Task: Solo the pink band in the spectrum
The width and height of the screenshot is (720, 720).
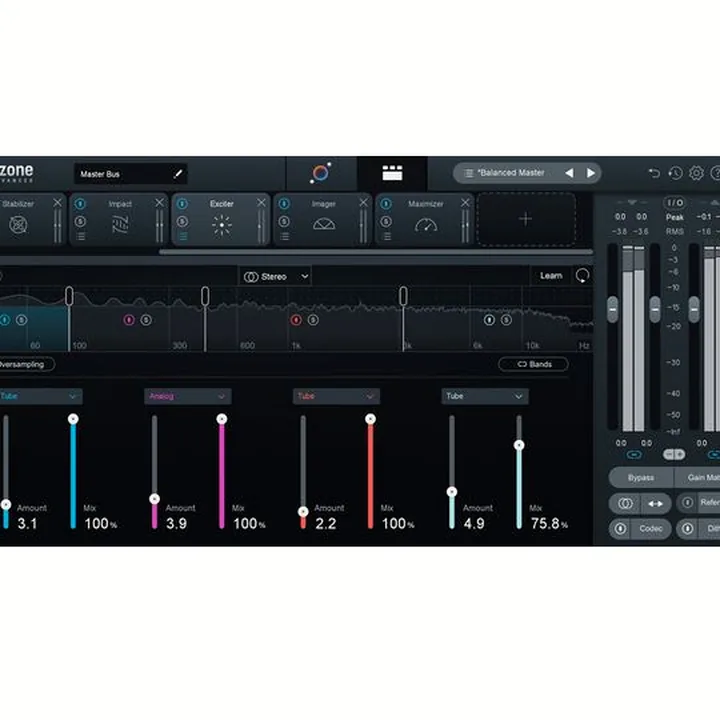Action: coord(146,320)
